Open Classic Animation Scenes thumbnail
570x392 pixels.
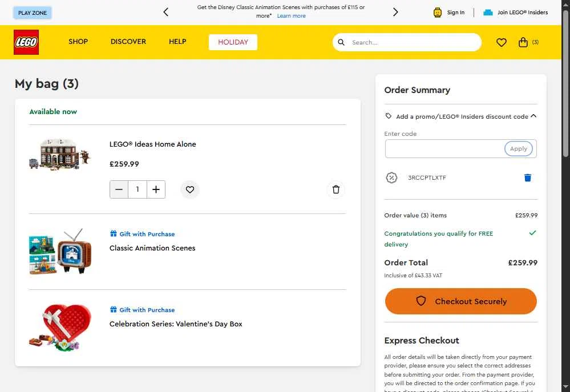click(x=60, y=251)
